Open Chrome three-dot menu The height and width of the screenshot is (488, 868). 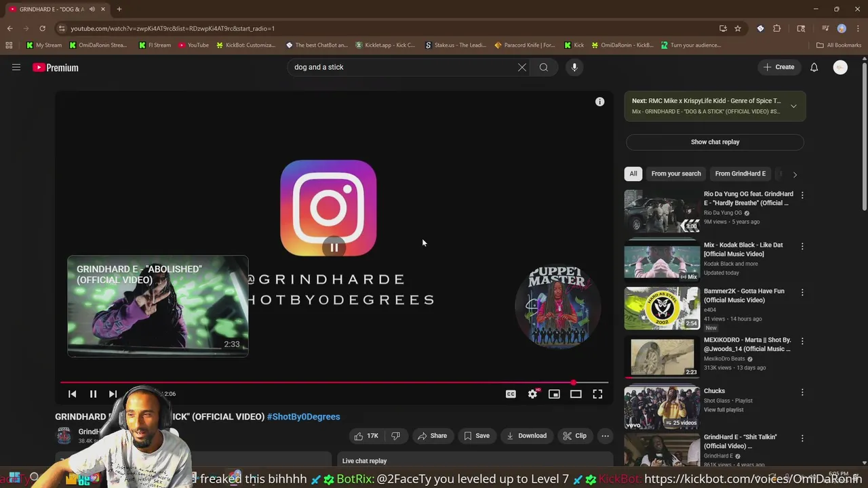click(858, 28)
